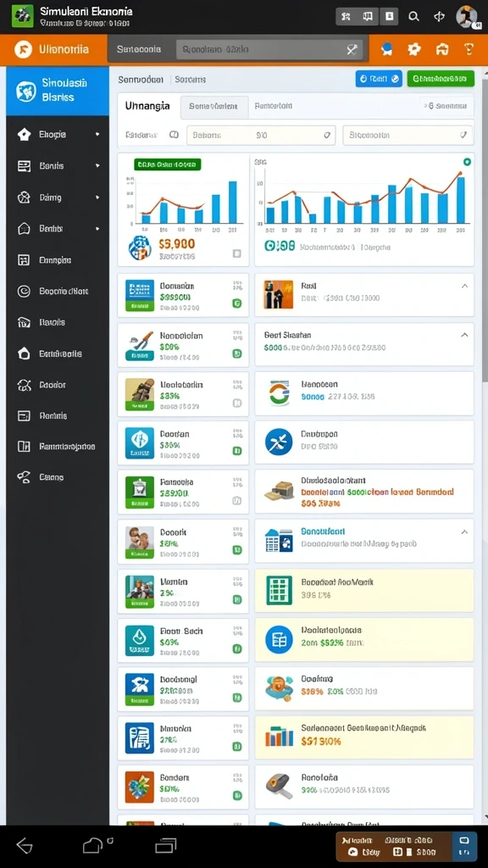Click the wrench tools icon in right list
This screenshot has height=868, width=488.
pos(279,442)
